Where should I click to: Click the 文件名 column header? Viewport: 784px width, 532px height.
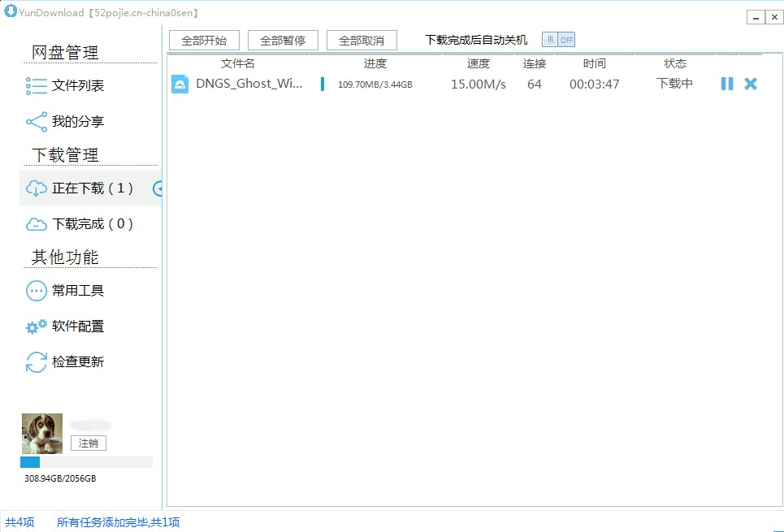[x=238, y=63]
